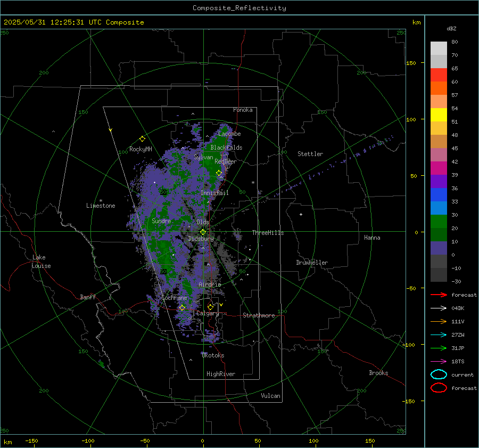Click the Drumheller label
The width and height of the screenshot is (479, 448).
312,263
